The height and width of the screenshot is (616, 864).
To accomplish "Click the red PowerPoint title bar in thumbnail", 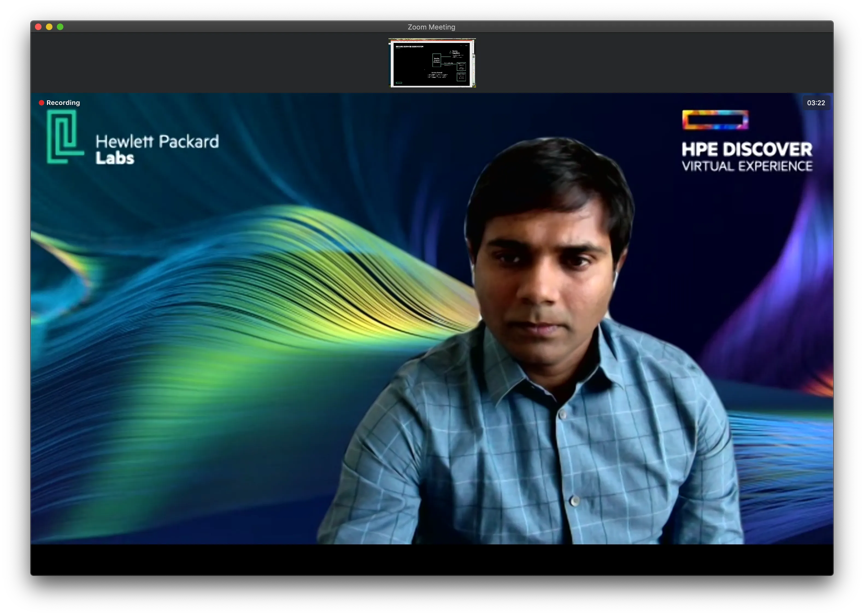I will tap(431, 41).
